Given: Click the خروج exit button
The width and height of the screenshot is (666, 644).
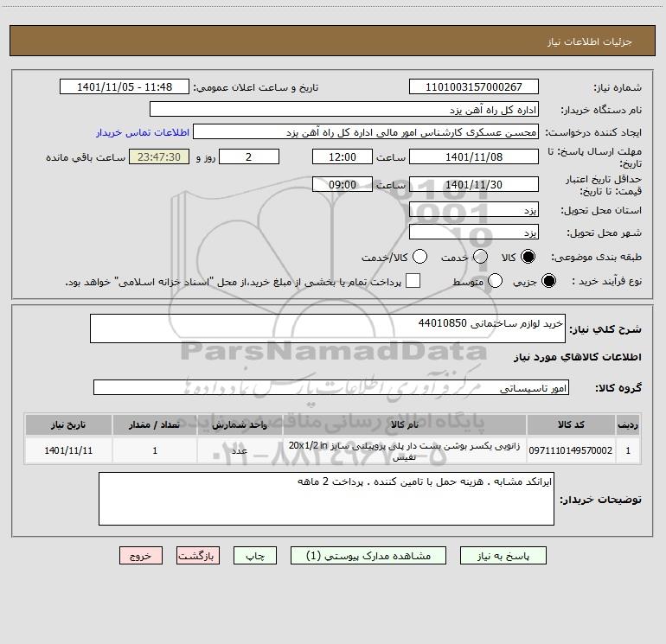Looking at the screenshot, I should [x=141, y=556].
